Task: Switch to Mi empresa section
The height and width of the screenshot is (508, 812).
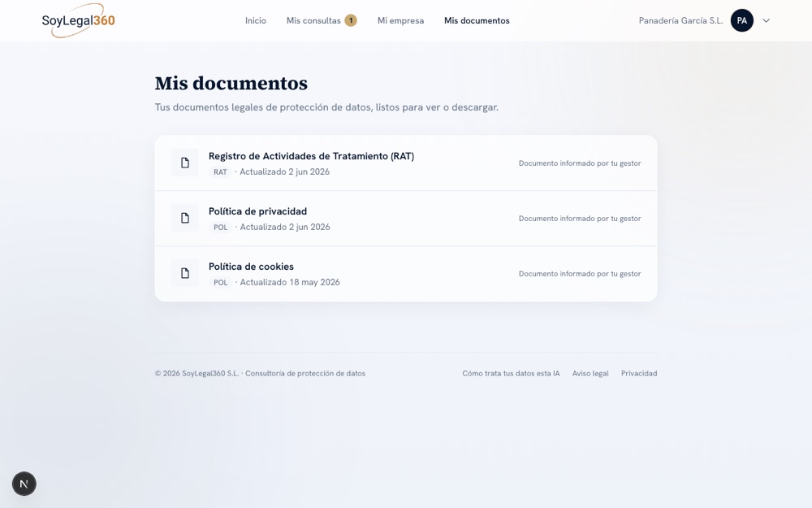Action: [x=400, y=21]
